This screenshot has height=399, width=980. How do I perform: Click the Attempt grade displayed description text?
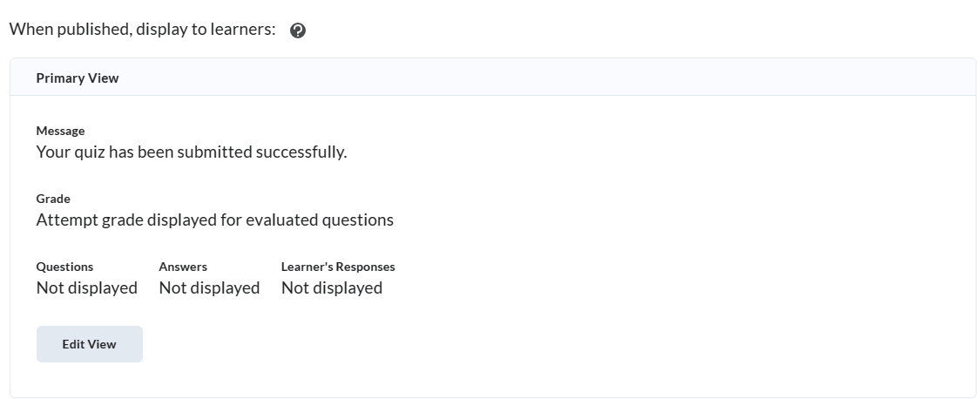[x=214, y=220]
